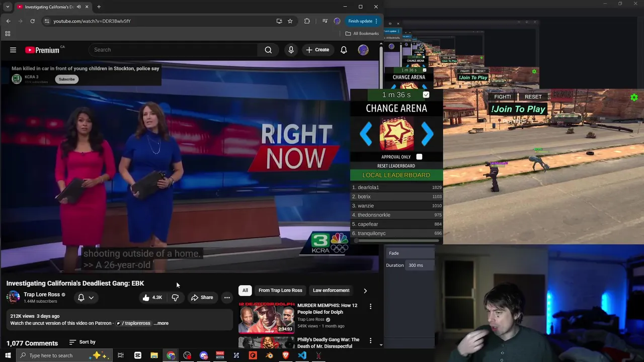
Task: Select Law enforcement filter chip
Action: tap(331, 290)
